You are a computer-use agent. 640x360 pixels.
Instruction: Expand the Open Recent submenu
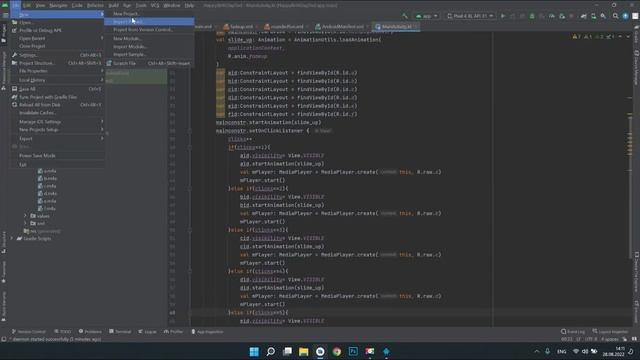[x=57, y=38]
